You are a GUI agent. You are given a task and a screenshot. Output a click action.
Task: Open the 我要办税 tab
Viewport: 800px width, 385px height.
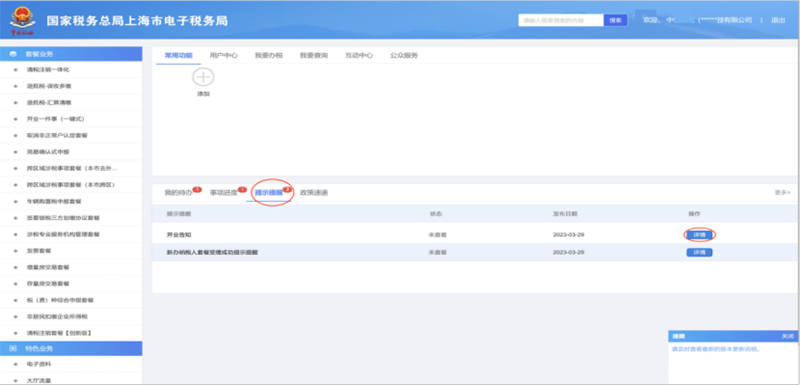[269, 56]
